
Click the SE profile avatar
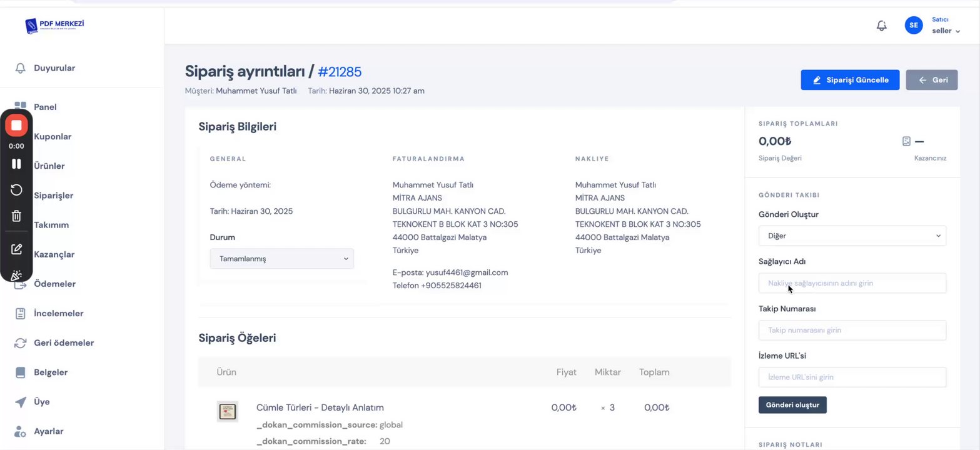913,25
